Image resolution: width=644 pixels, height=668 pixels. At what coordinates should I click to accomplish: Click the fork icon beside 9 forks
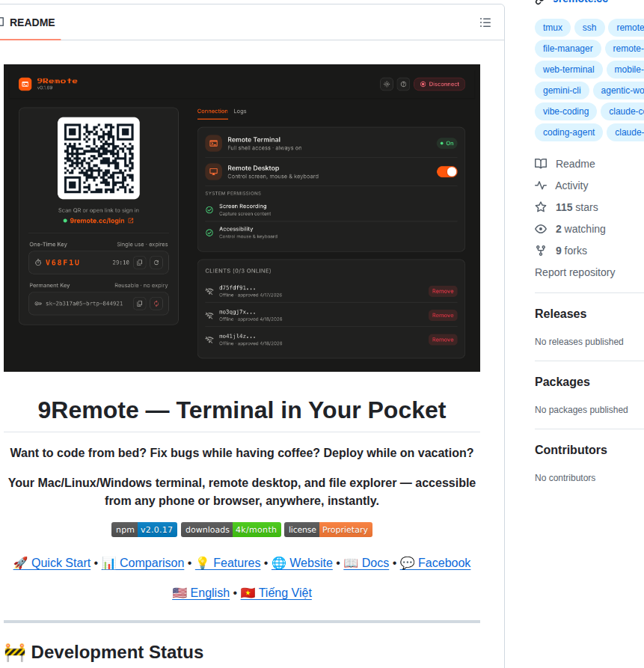[x=541, y=251]
